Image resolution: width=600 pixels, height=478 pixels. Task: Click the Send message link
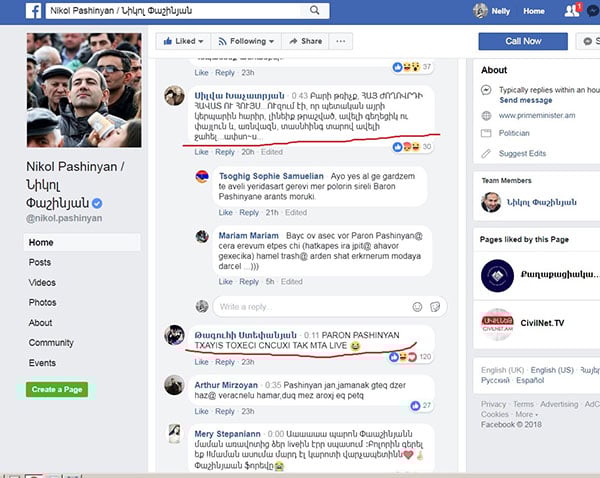pyautogui.click(x=525, y=100)
